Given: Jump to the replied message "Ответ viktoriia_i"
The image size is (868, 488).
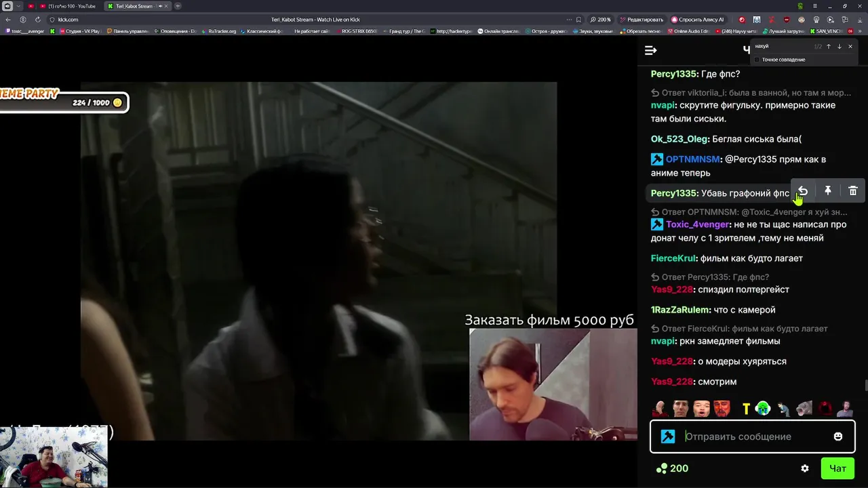Looking at the screenshot, I should tap(751, 93).
